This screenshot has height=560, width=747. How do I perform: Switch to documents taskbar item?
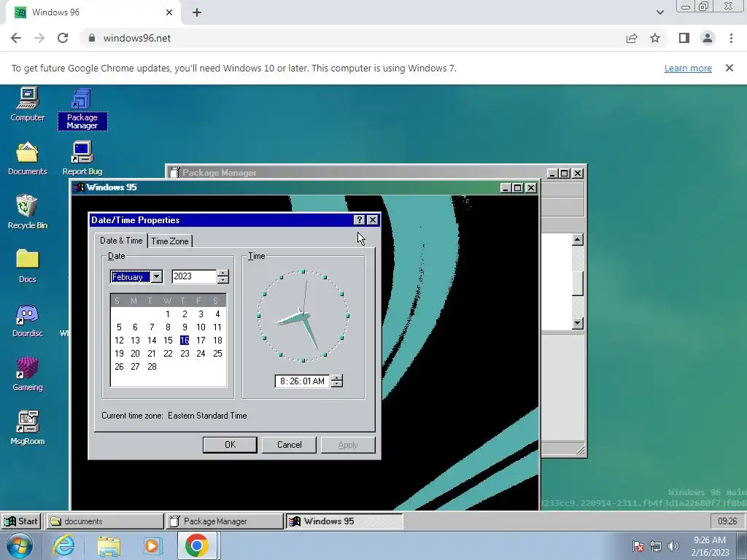[105, 521]
